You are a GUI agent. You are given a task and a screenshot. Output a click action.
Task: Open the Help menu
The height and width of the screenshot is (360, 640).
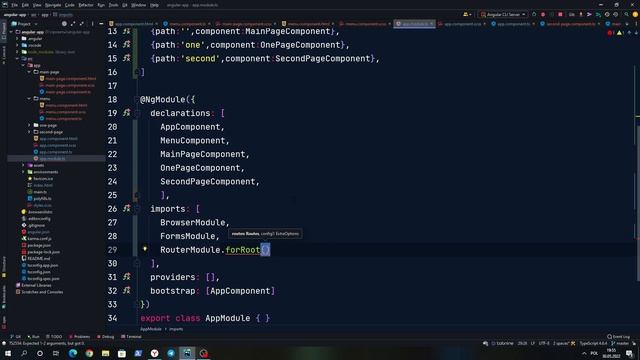tap(154, 5)
